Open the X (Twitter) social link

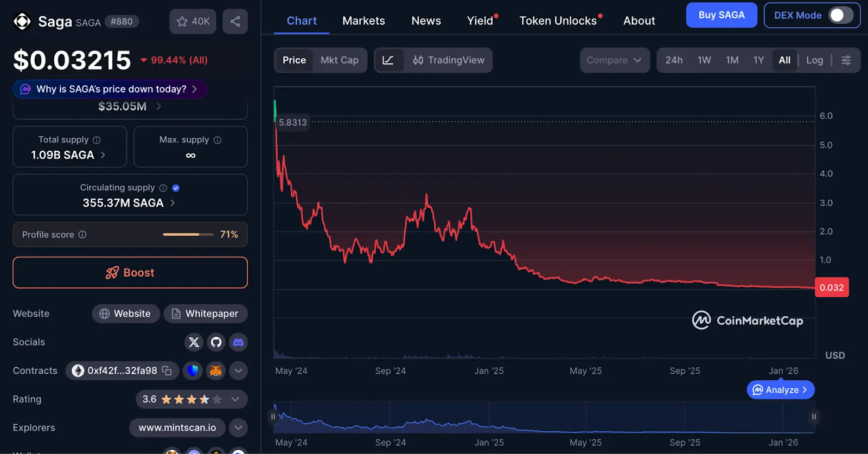[194, 342]
